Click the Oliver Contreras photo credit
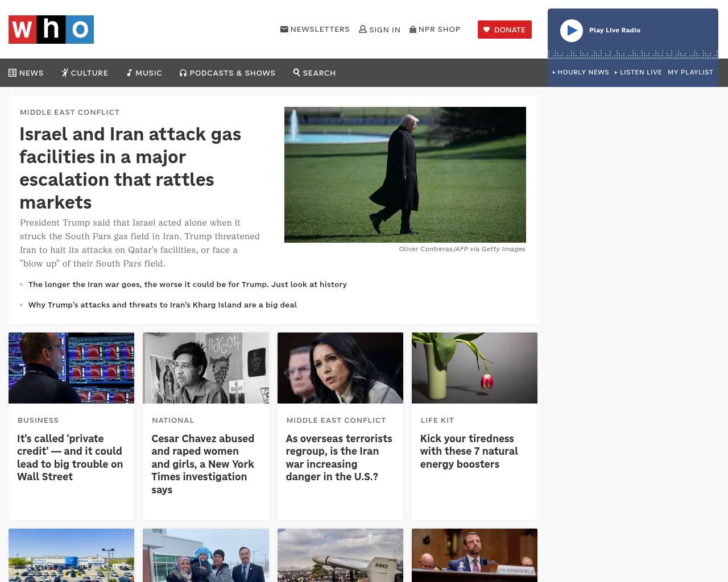The height and width of the screenshot is (582, 728). (462, 249)
